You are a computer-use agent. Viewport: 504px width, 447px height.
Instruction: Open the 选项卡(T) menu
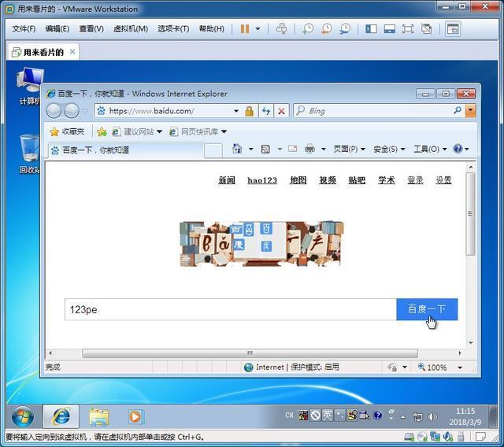tap(173, 29)
